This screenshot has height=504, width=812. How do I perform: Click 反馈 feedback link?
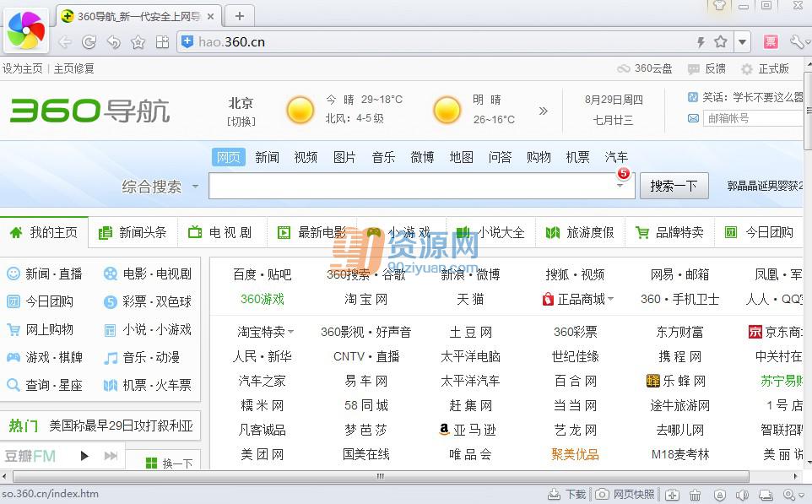tap(706, 68)
